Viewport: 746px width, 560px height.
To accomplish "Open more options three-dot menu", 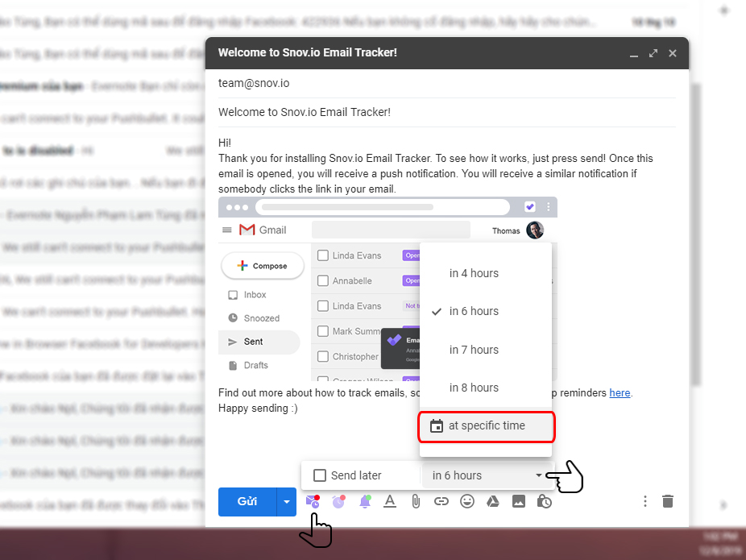I will coord(645,501).
